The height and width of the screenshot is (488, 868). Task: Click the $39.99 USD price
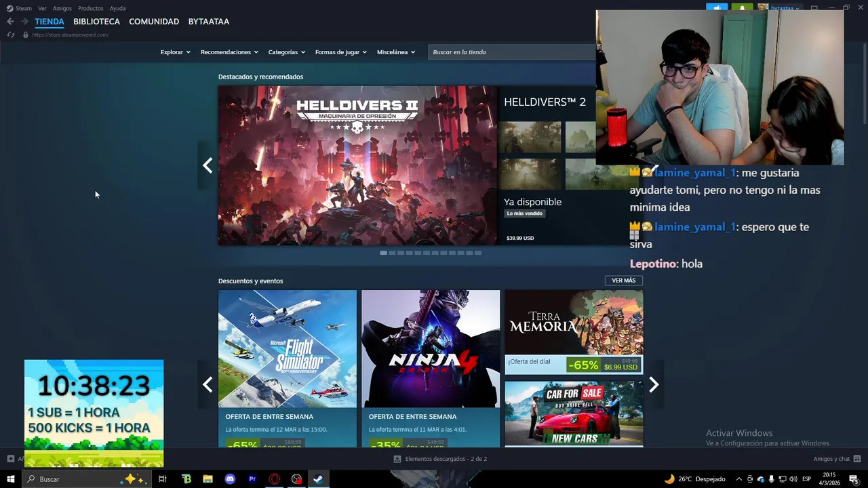(x=520, y=239)
